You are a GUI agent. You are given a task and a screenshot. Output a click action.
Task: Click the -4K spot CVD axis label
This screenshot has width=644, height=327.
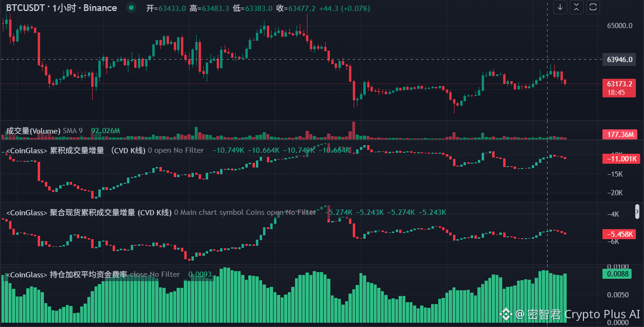click(x=612, y=214)
